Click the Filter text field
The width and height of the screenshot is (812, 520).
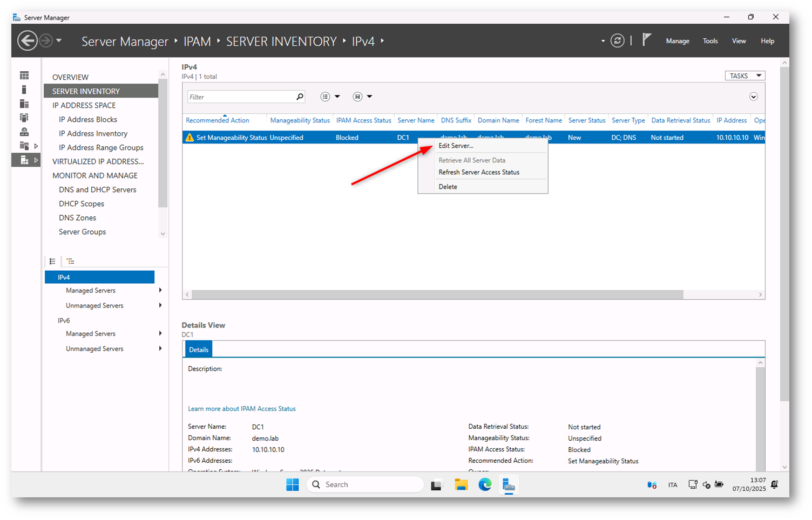240,97
